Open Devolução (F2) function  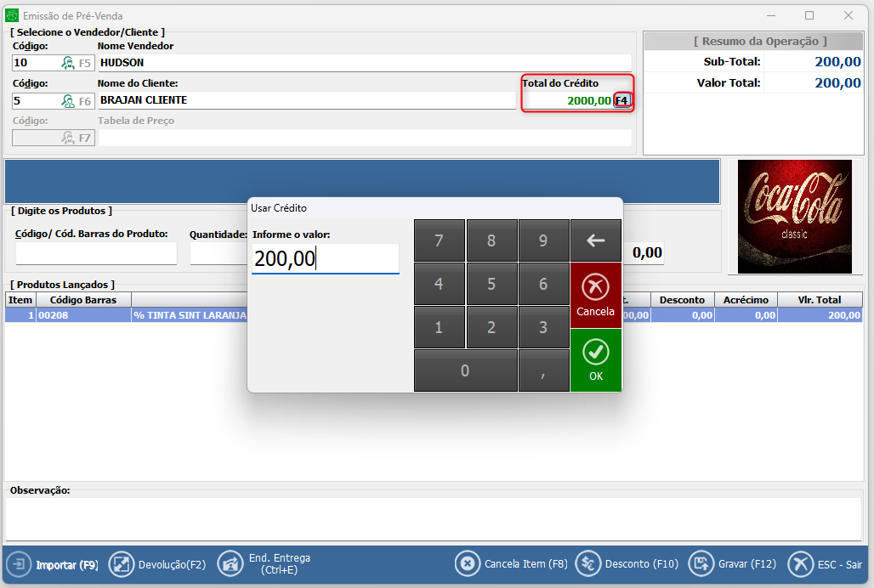(158, 564)
